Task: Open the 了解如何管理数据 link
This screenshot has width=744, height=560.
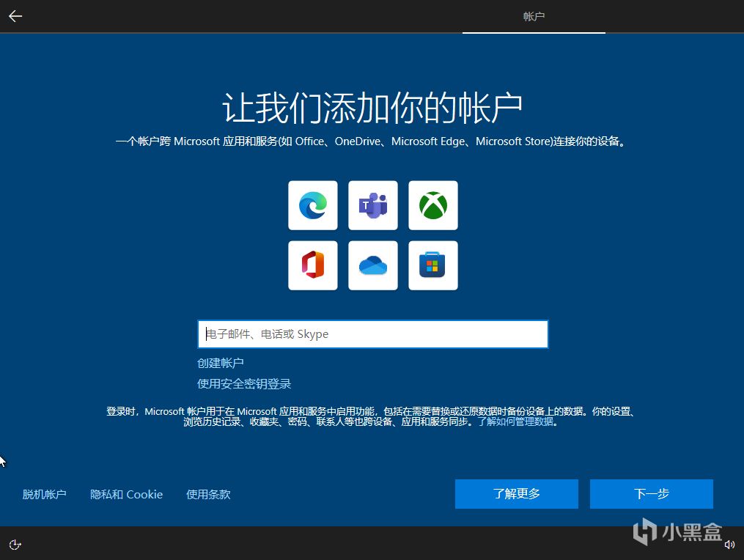Action: [516, 421]
